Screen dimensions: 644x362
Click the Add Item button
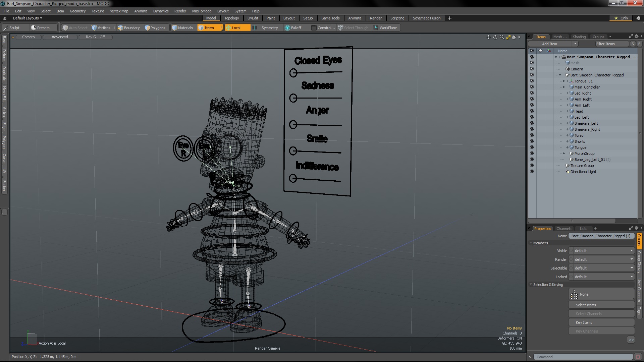(550, 44)
